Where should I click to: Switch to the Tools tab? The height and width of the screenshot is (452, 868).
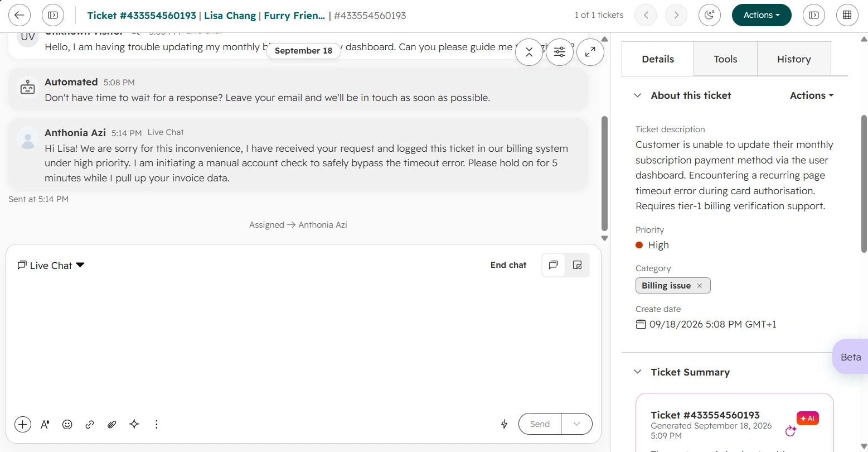(x=725, y=59)
